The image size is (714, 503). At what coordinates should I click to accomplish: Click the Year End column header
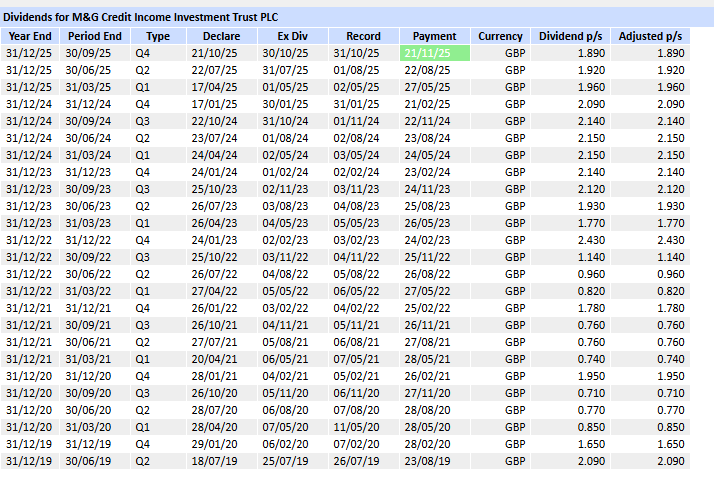29,36
